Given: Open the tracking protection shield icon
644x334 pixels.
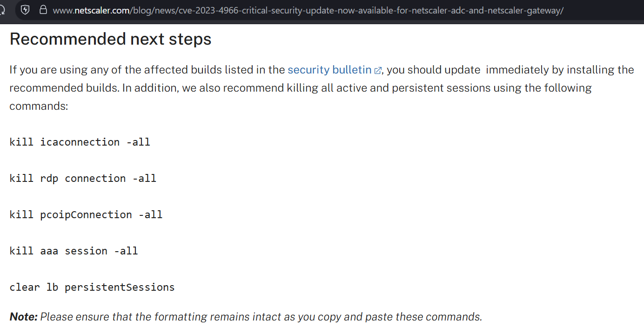Looking at the screenshot, I should coord(26,10).
